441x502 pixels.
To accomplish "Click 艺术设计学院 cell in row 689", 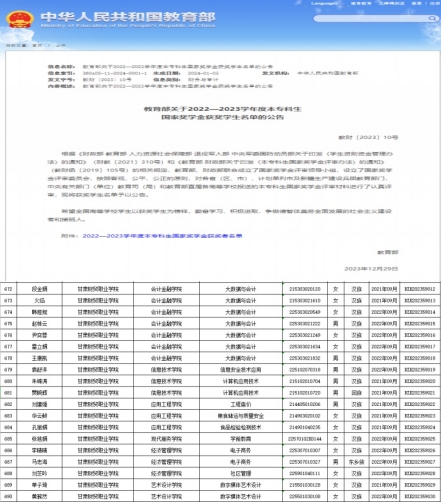I will pyautogui.click(x=166, y=485).
